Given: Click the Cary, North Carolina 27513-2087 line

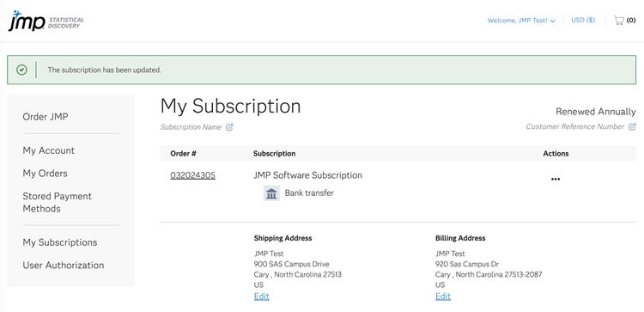Looking at the screenshot, I should (489, 274).
